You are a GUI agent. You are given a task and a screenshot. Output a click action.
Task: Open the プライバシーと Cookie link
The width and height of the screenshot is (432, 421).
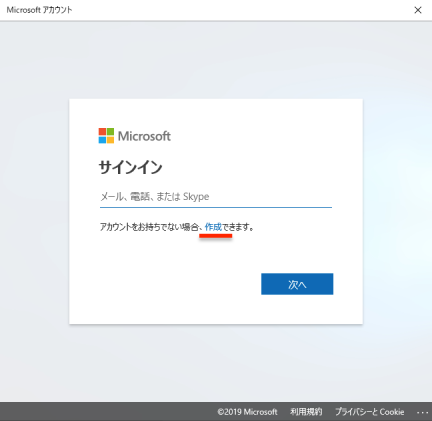click(x=370, y=412)
